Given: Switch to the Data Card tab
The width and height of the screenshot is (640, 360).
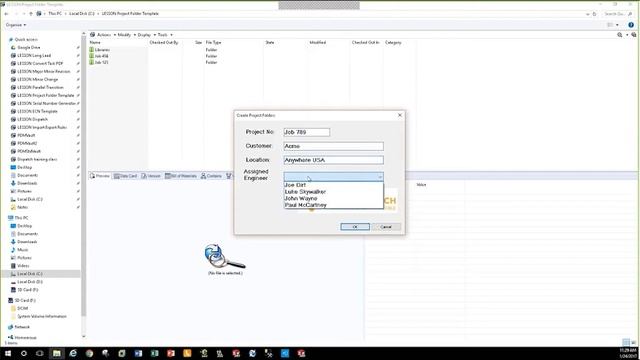Looking at the screenshot, I should (x=125, y=176).
